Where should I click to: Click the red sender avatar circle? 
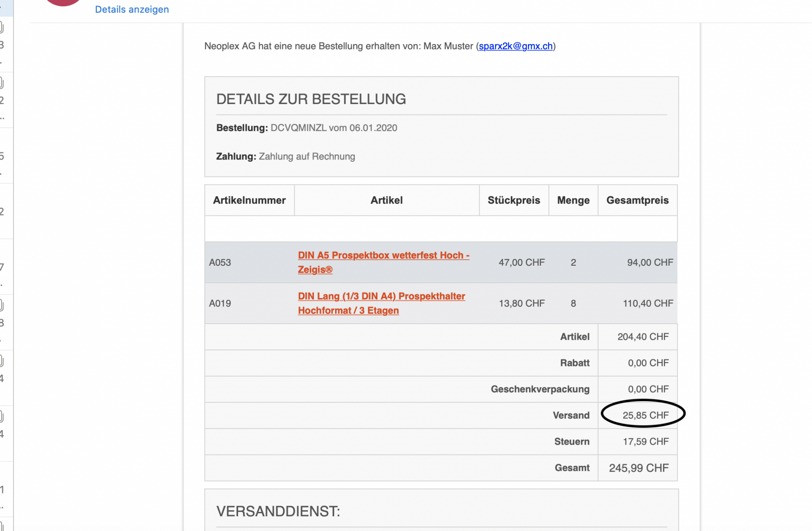tap(63, 2)
